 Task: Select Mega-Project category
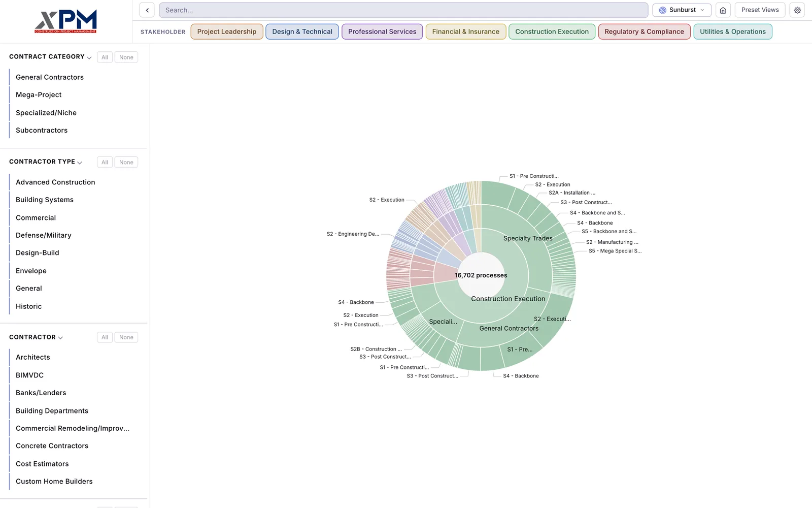point(39,95)
